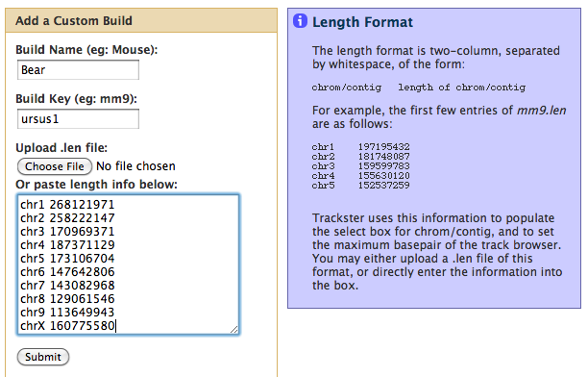Click the 'Or paste length info below:' label
The height and width of the screenshot is (377, 588).
(x=96, y=185)
